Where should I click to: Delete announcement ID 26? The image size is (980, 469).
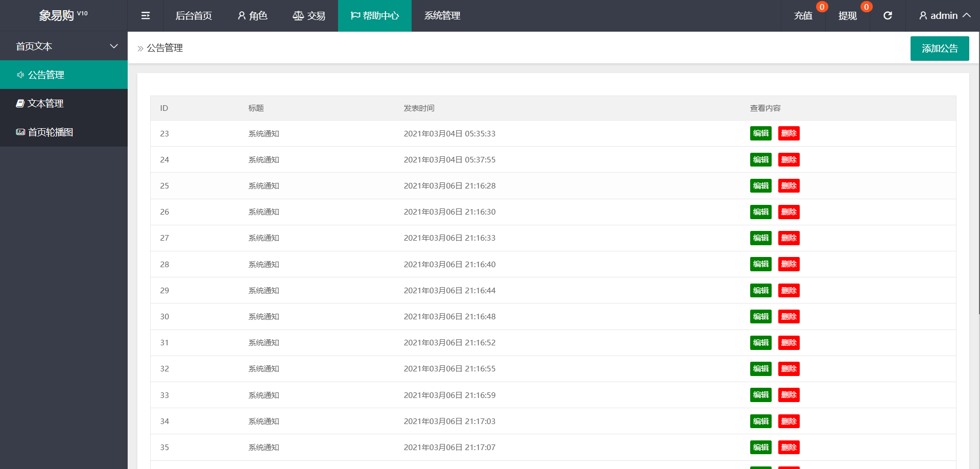click(789, 212)
